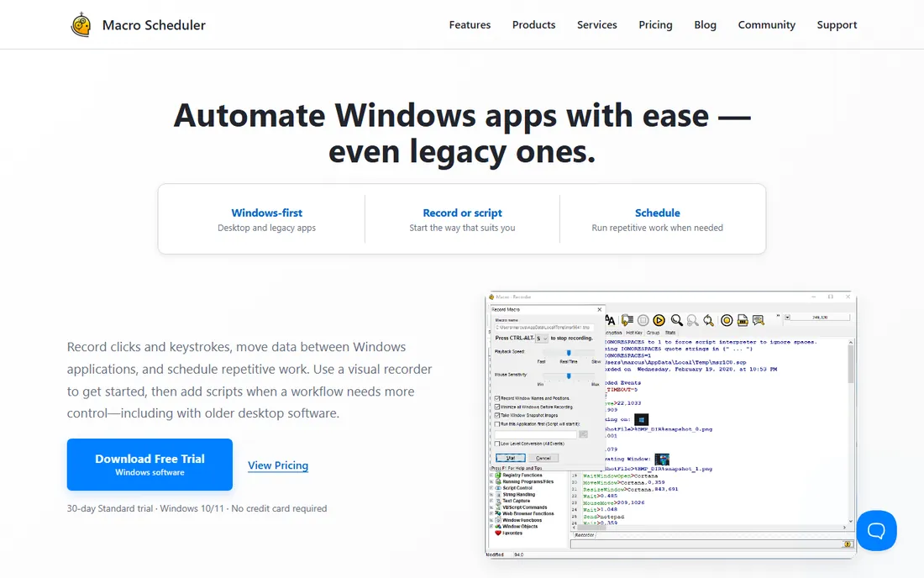Switch to the Hot Key tab
Viewport: 924px width, 578px height.
point(634,333)
